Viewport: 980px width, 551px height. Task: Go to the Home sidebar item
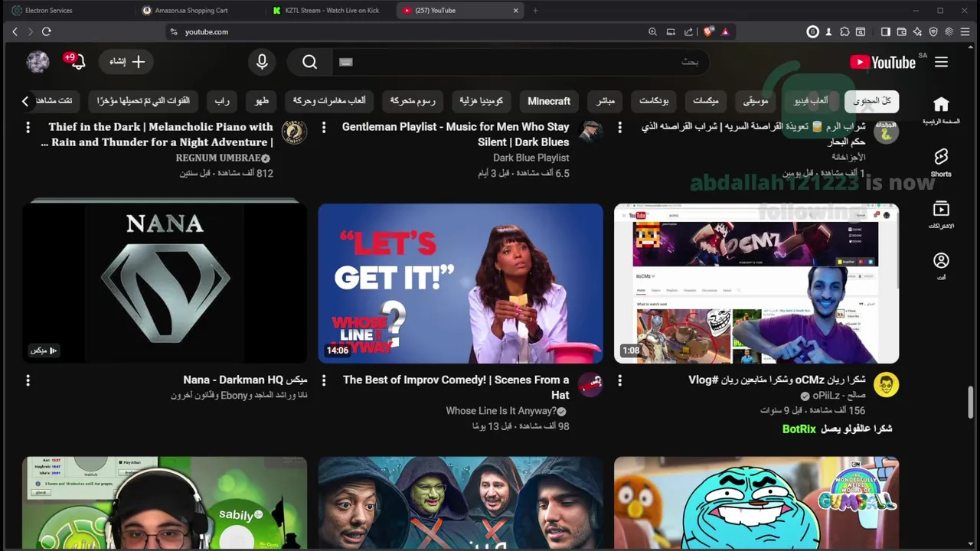click(941, 110)
